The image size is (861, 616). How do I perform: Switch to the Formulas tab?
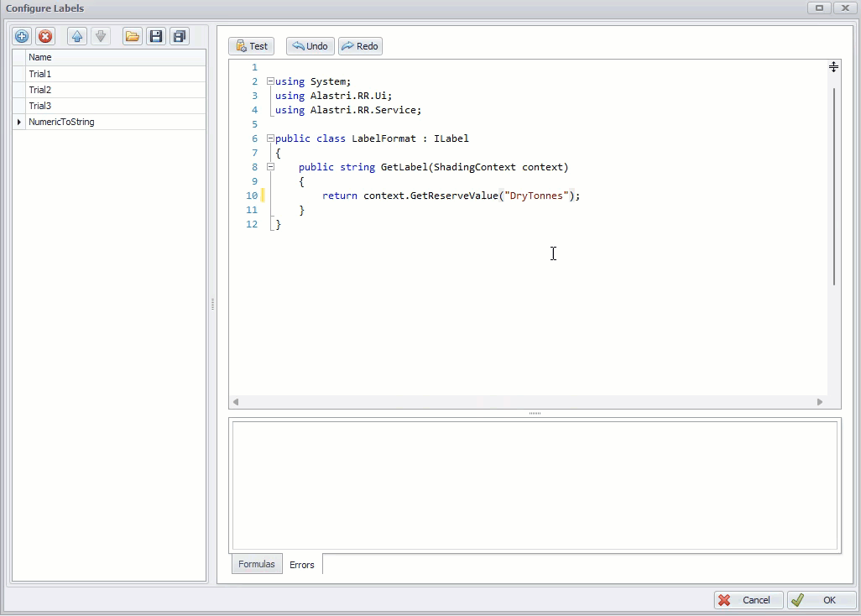[256, 564]
